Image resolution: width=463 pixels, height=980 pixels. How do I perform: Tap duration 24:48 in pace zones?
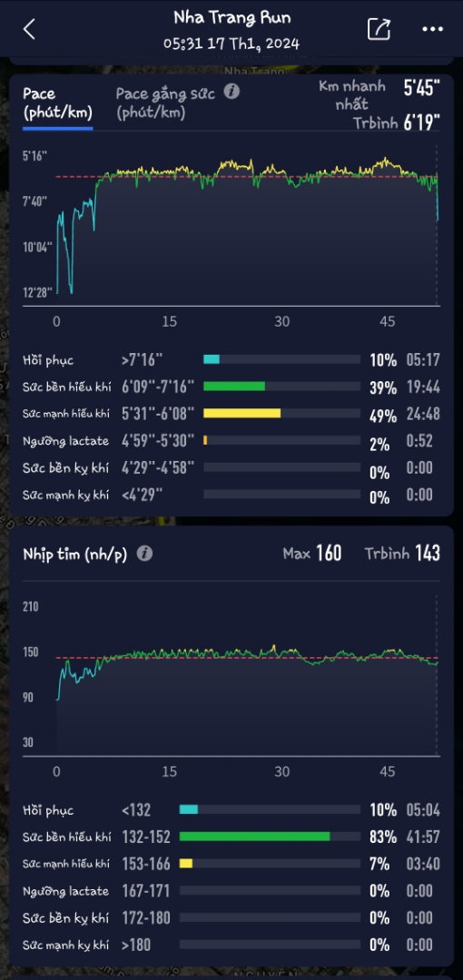423,414
